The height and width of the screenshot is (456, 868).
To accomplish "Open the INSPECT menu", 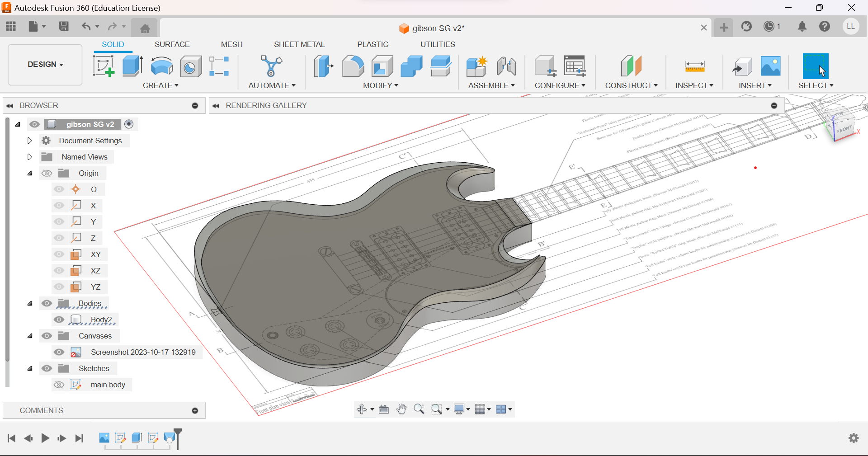I will point(694,85).
